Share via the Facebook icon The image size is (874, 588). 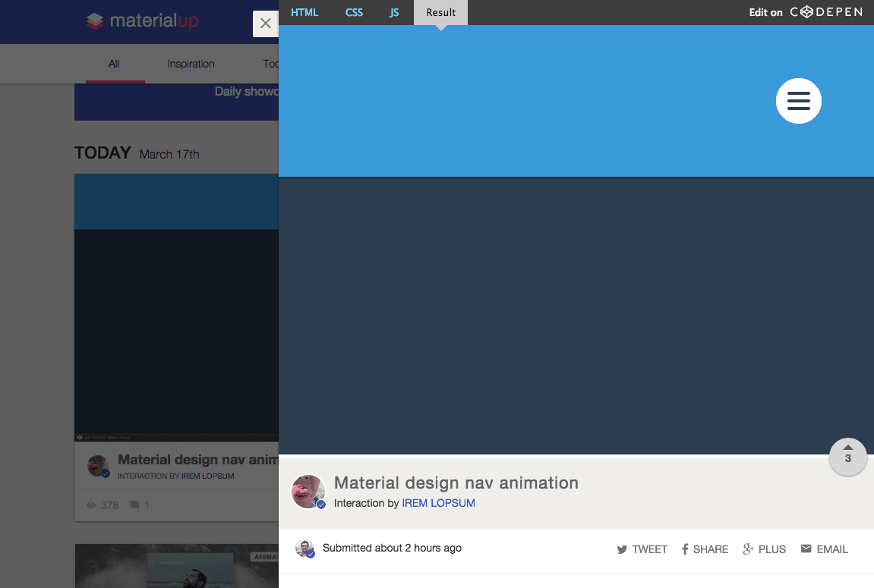tap(686, 549)
